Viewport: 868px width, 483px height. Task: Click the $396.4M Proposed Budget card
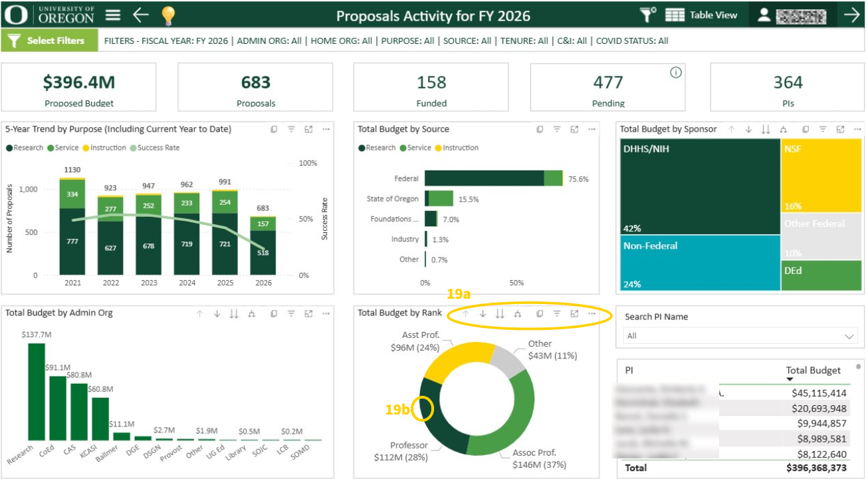[78, 87]
